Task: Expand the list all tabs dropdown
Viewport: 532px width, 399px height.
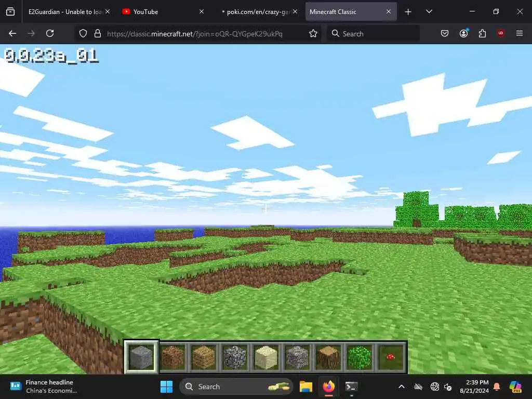Action: pos(429,12)
